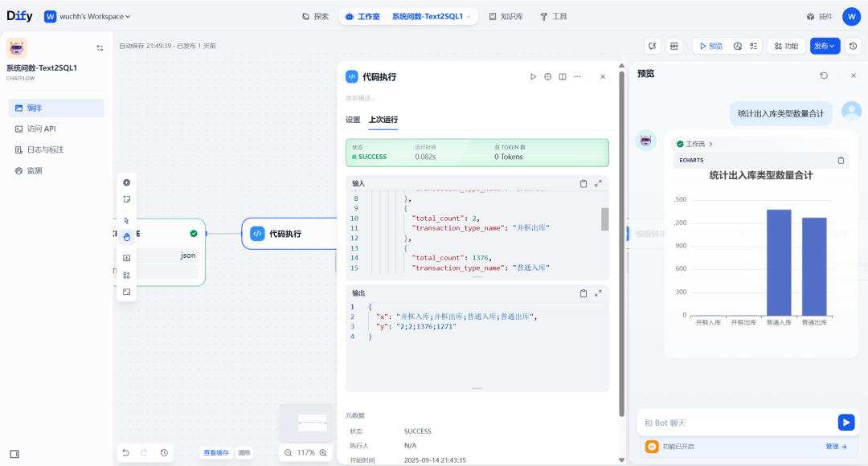Open help book icon in 代码执行 panel
The width and height of the screenshot is (868, 466).
pos(563,77)
